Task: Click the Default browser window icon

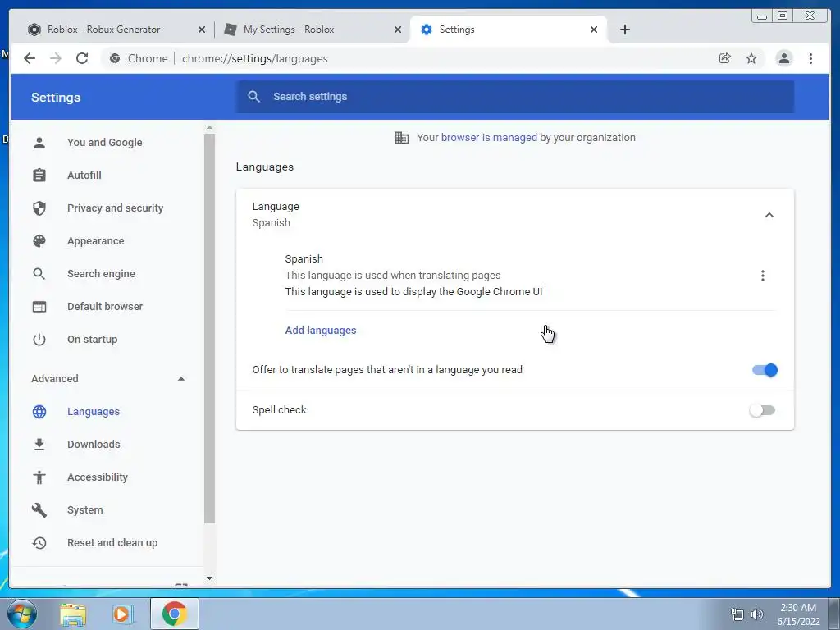Action: pyautogui.click(x=39, y=307)
